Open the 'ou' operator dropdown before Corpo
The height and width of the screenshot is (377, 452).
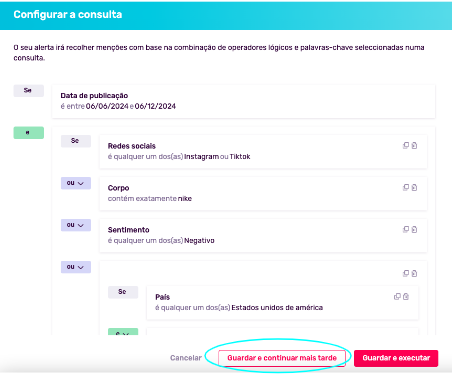pos(76,183)
